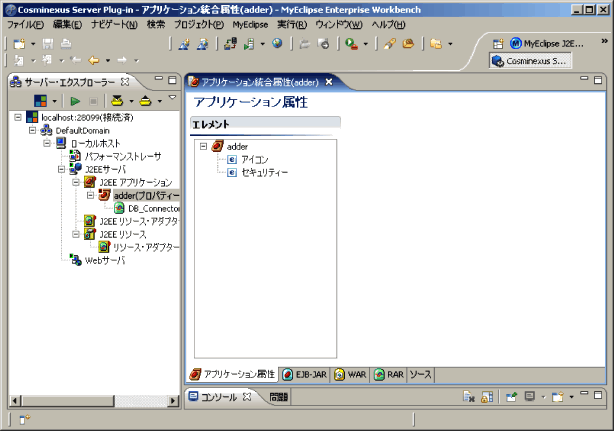The height and width of the screenshot is (431, 614).
Task: Collapse the J2EEサーバ tree node
Action: pos(61,170)
